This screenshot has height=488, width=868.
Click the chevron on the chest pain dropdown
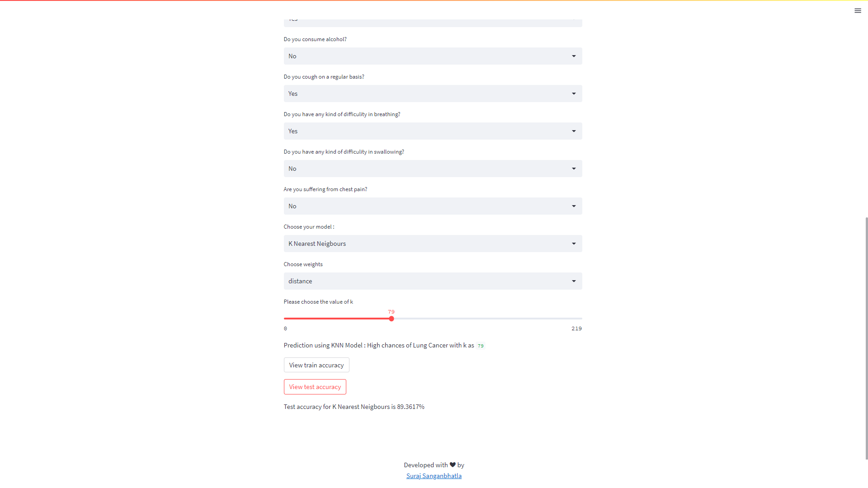(573, 206)
